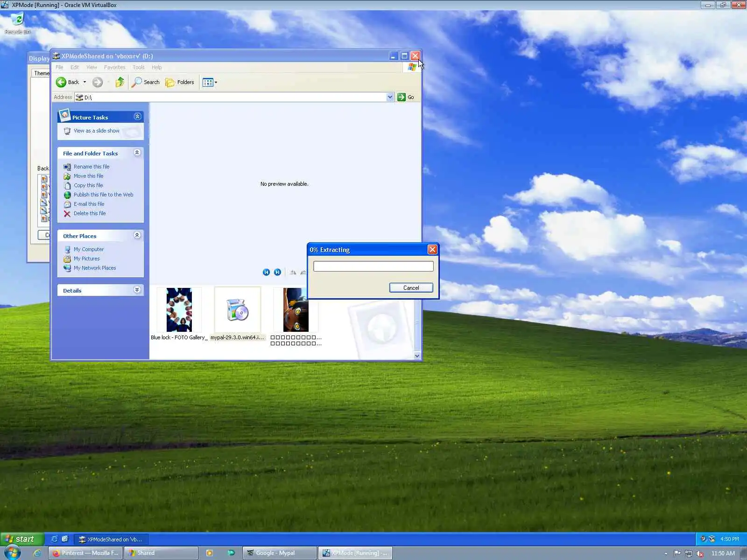Click the Action Center flag tray icon
Image resolution: width=747 pixels, height=560 pixels.
[677, 553]
